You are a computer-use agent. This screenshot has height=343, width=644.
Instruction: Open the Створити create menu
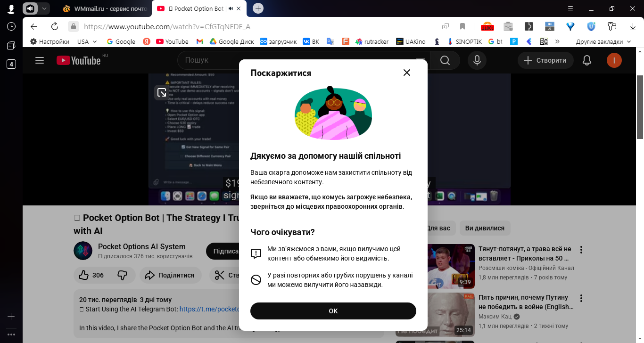(x=545, y=60)
